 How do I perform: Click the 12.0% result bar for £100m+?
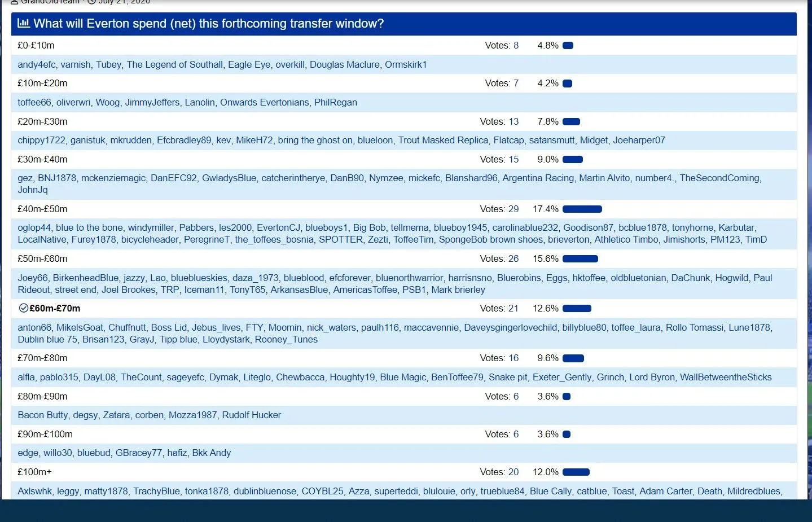coord(576,472)
